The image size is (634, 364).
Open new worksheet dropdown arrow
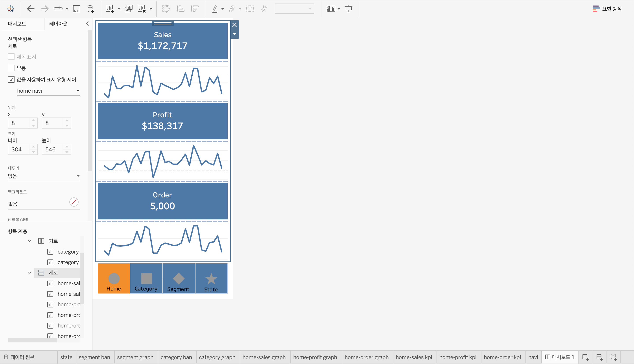[119, 9]
